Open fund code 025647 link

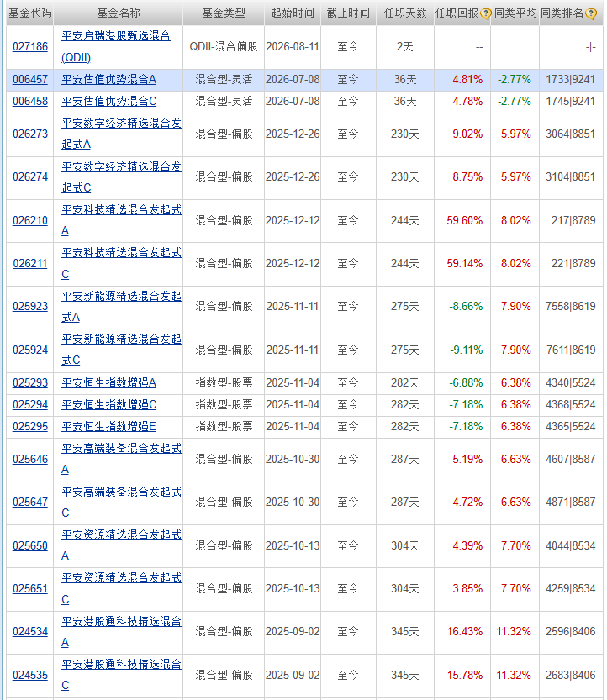click(x=30, y=503)
